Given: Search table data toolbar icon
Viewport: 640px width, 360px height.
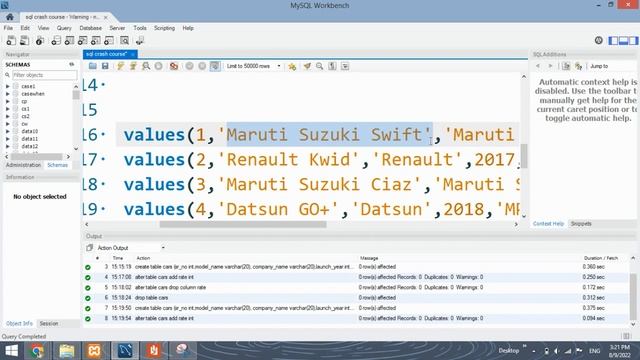Looking at the screenshot, I should tap(124, 40).
